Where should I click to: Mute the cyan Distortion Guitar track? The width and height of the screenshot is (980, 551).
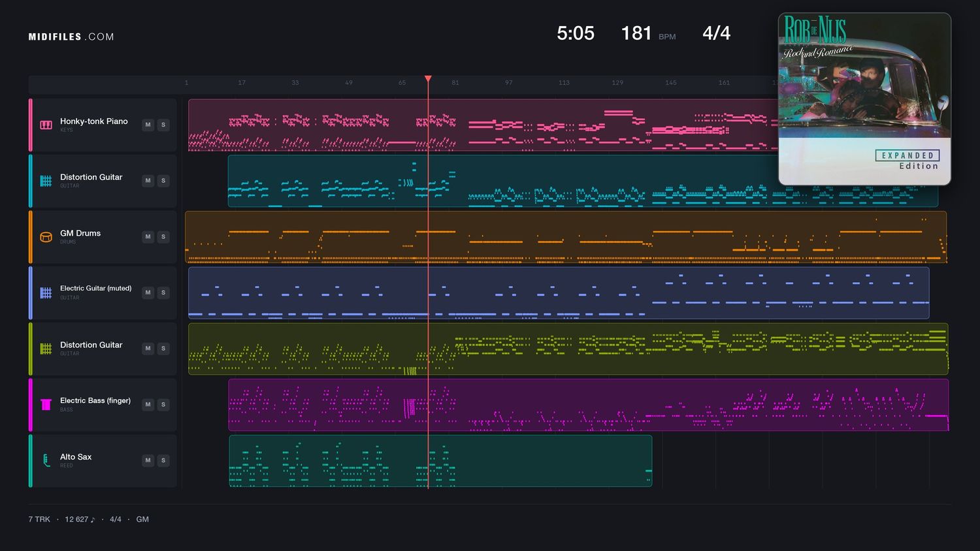148,181
